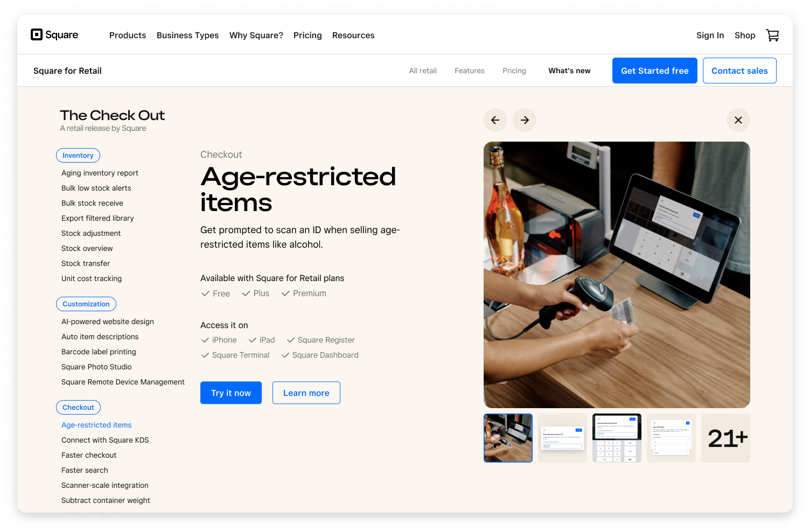This screenshot has height=532, width=810.
Task: Open Aging inventory report
Action: coord(100,173)
